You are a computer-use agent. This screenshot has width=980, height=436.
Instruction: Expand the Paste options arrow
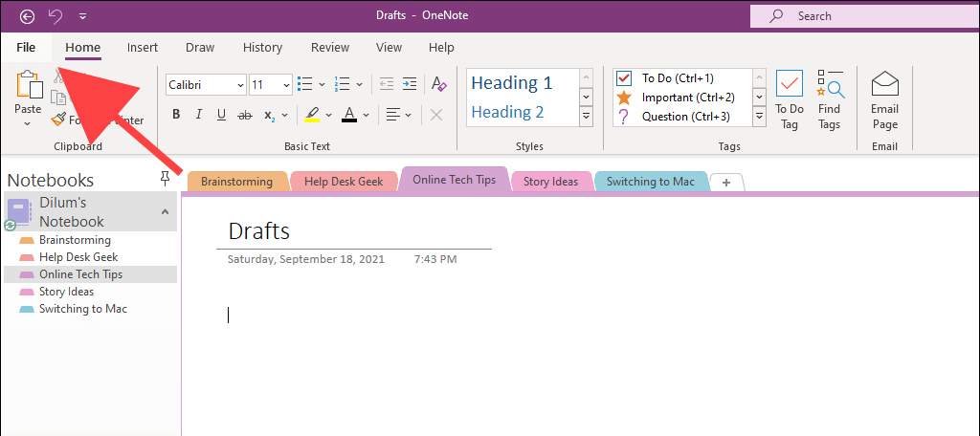28,123
